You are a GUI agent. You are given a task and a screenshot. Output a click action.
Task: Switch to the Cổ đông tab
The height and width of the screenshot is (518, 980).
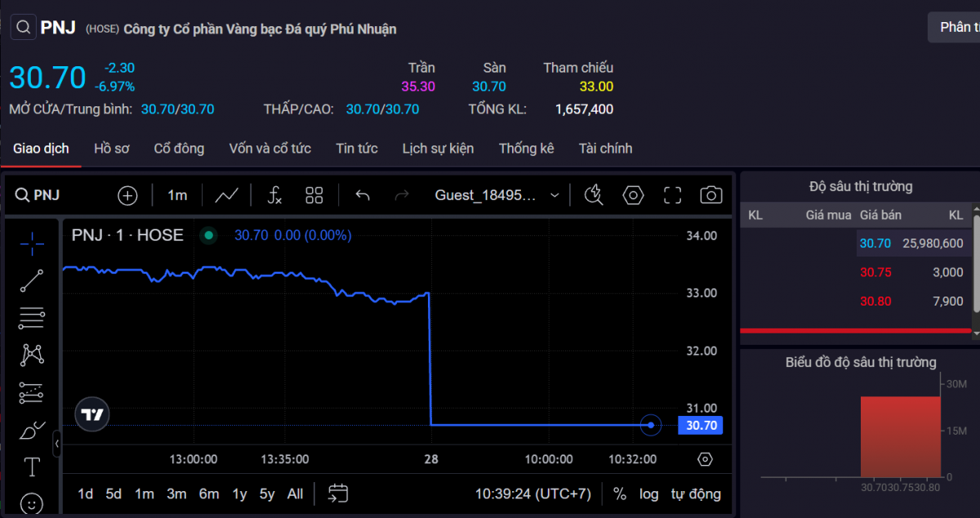[179, 149]
